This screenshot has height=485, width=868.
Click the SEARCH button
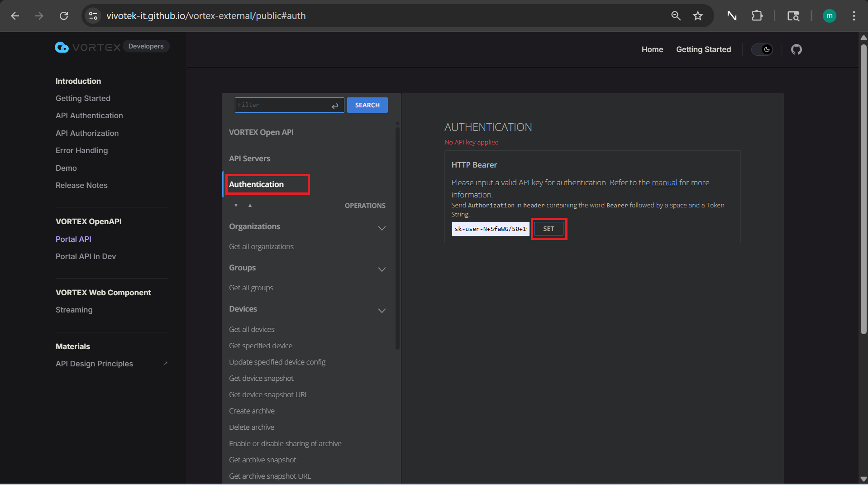(x=367, y=105)
